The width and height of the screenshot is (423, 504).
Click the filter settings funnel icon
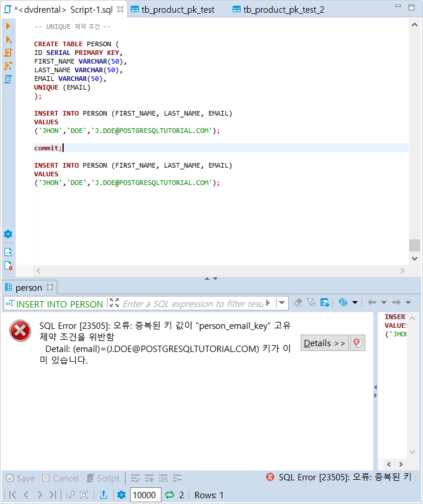point(311,302)
